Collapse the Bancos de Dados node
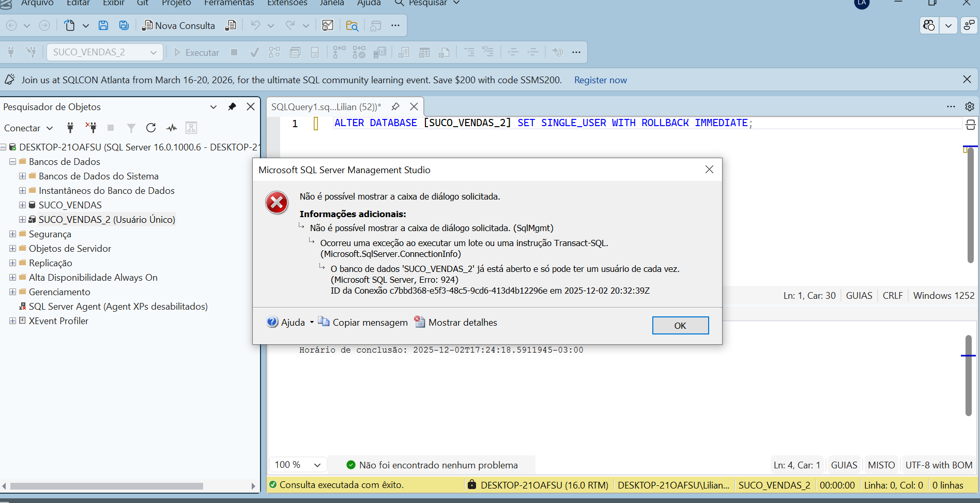The width and height of the screenshot is (980, 503). tap(12, 162)
